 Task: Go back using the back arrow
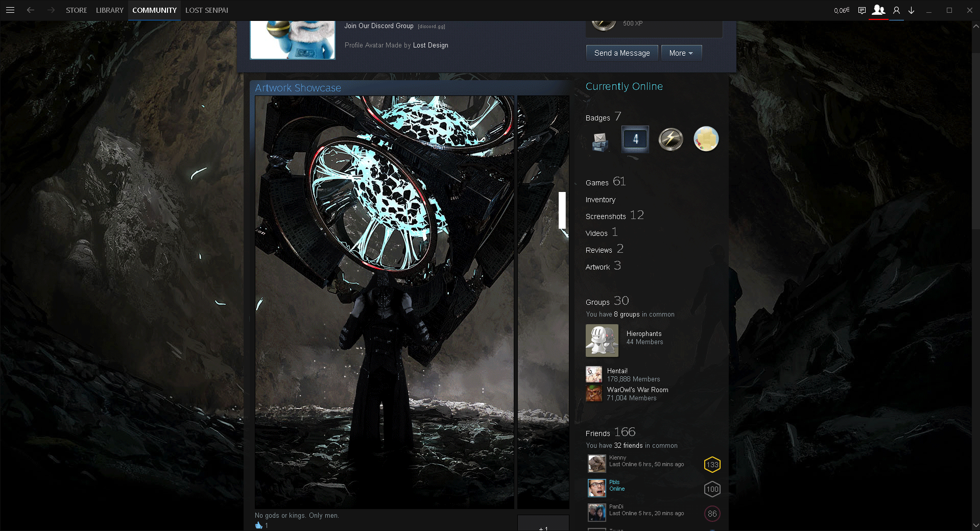click(x=31, y=10)
